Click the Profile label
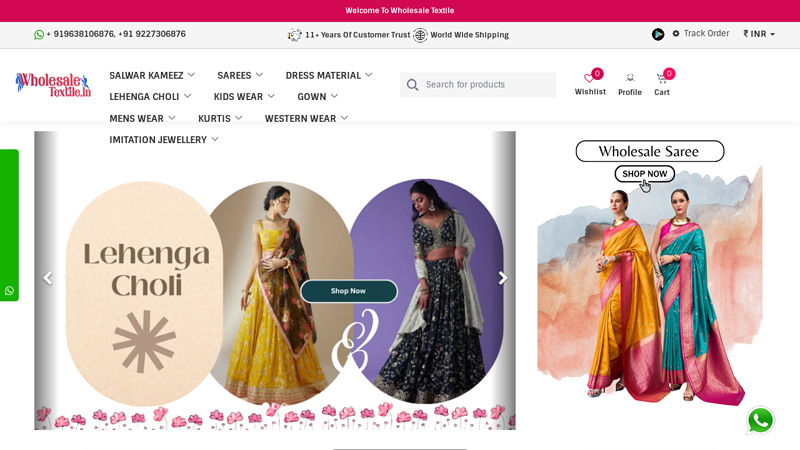This screenshot has height=450, width=800. tap(630, 92)
